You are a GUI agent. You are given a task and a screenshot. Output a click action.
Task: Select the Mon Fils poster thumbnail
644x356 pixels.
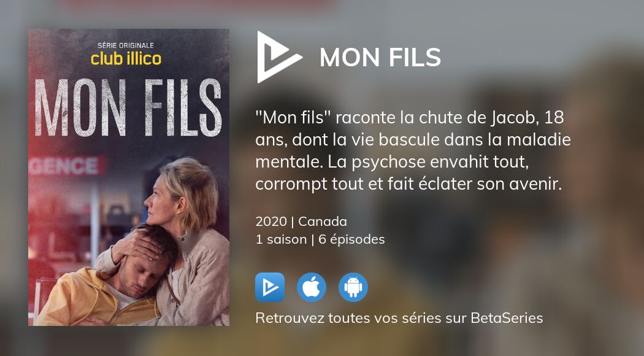(x=129, y=177)
